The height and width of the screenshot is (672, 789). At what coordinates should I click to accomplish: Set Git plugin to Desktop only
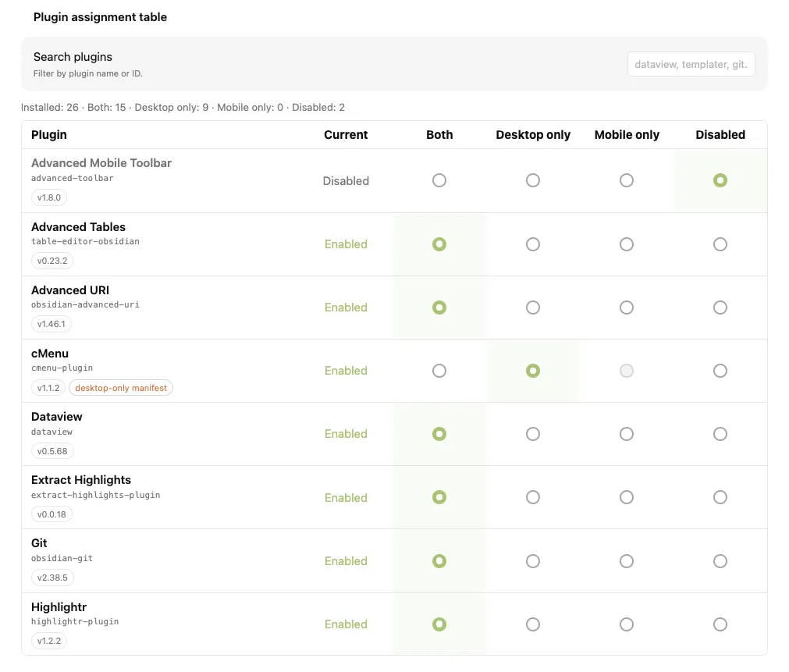(533, 561)
